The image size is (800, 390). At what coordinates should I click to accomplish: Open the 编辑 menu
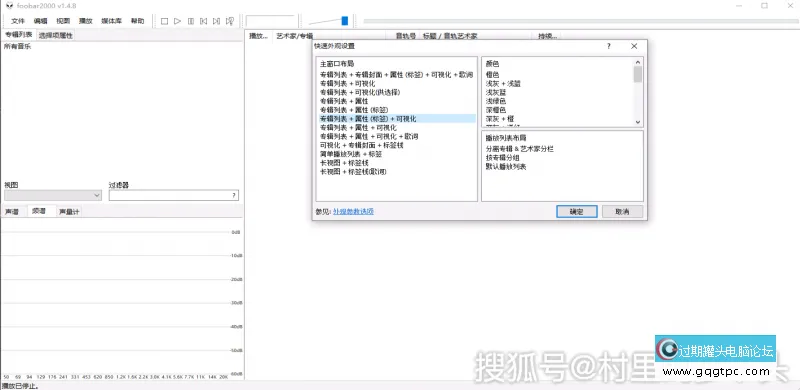point(40,21)
